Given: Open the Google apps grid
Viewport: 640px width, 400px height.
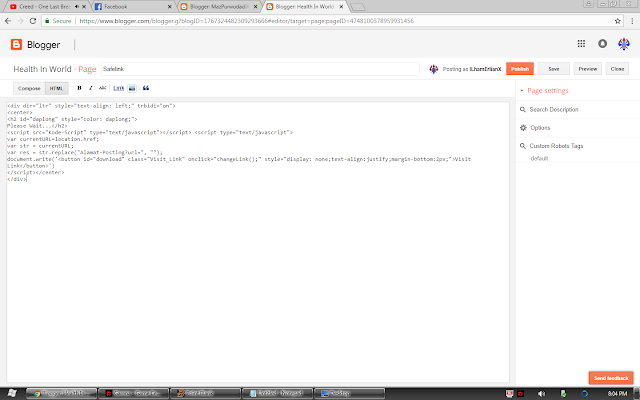Looking at the screenshot, I should [581, 44].
